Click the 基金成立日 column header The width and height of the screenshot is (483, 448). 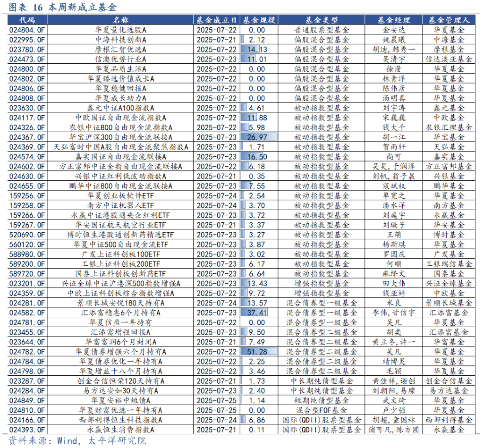[x=216, y=20]
